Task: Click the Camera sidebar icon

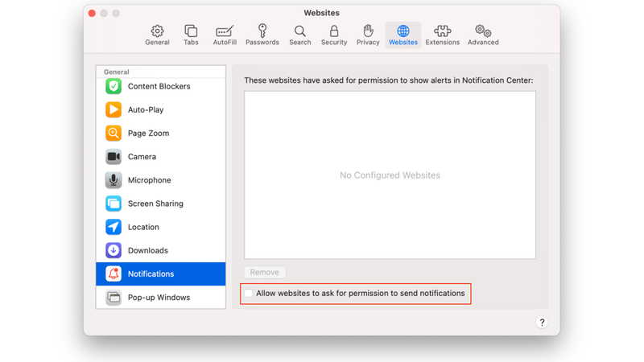Action: (x=114, y=156)
